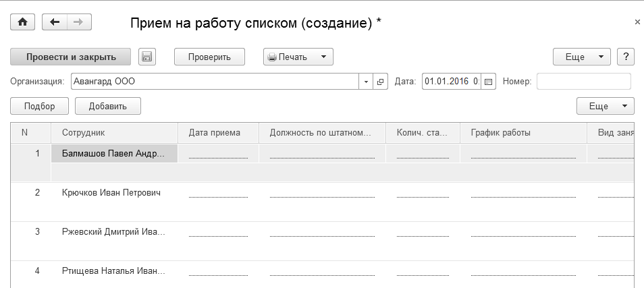Open the Печать dropdown menu

(298, 57)
